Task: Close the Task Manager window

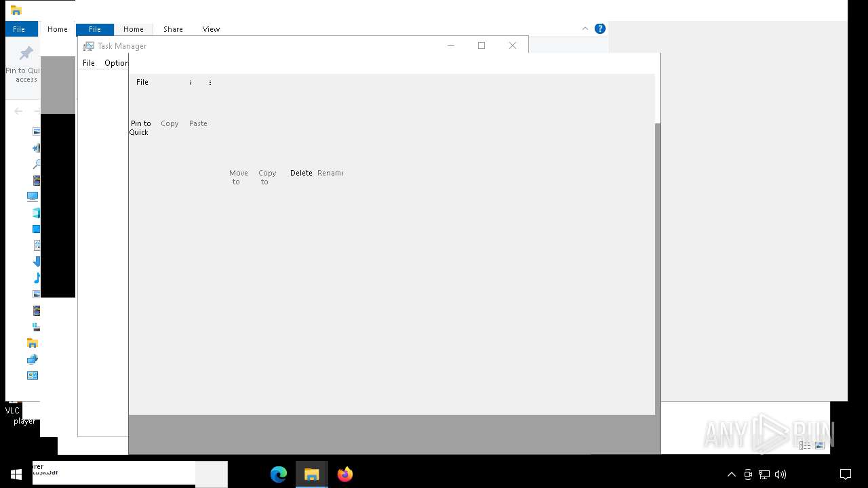Action: [x=513, y=45]
